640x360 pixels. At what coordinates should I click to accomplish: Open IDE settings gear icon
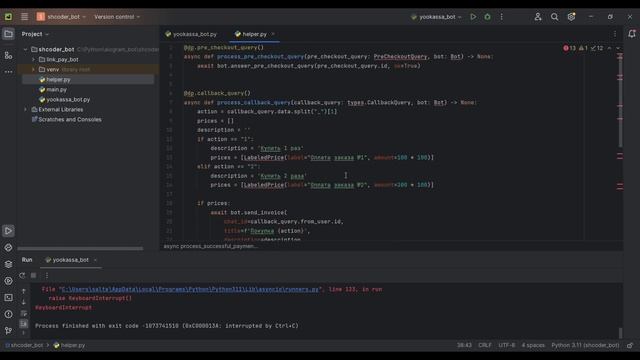571,17
